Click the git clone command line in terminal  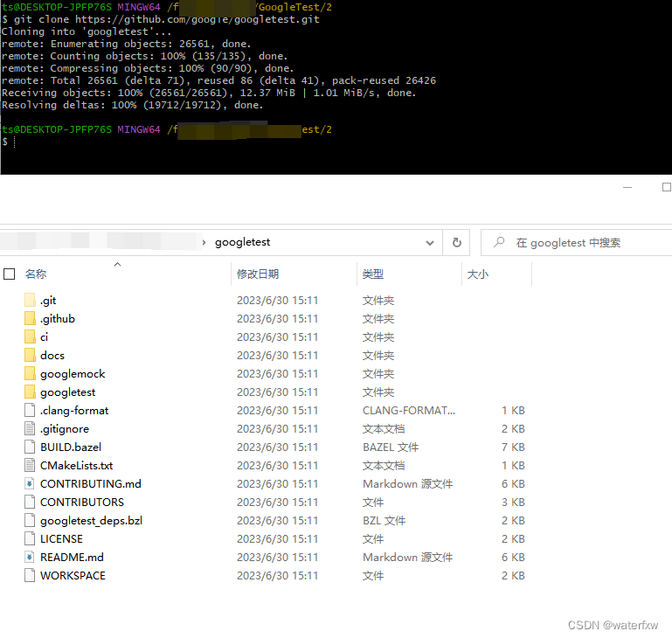coord(161,19)
